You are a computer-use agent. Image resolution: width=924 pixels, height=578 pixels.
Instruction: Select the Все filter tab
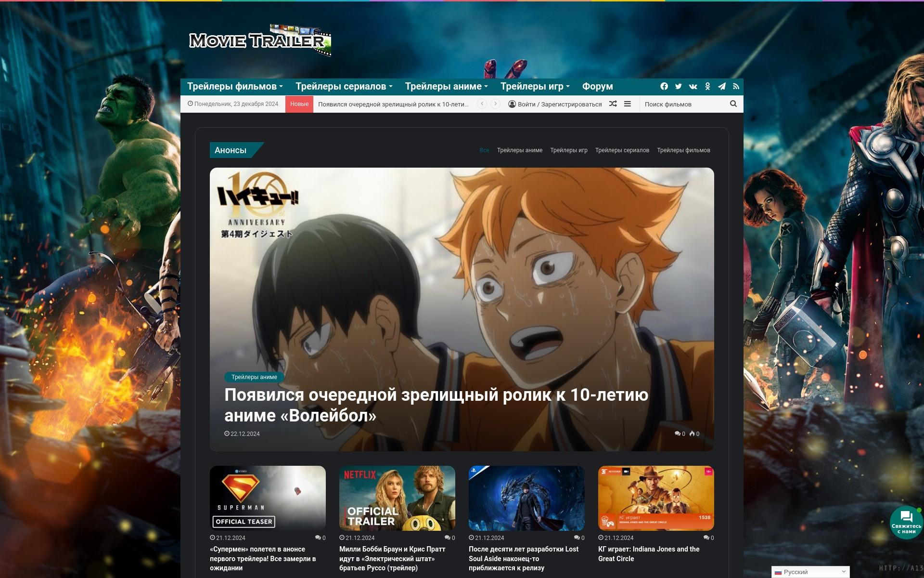(x=484, y=150)
